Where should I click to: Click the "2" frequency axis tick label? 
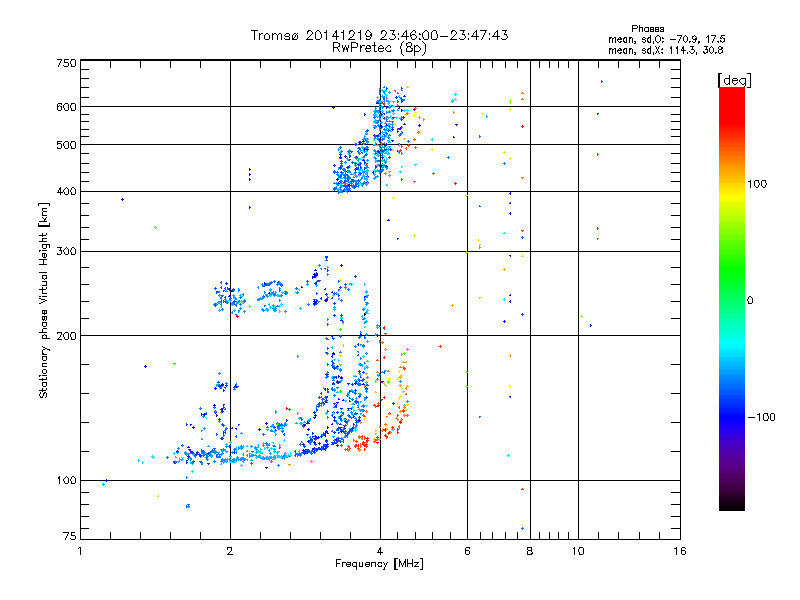tap(230, 551)
